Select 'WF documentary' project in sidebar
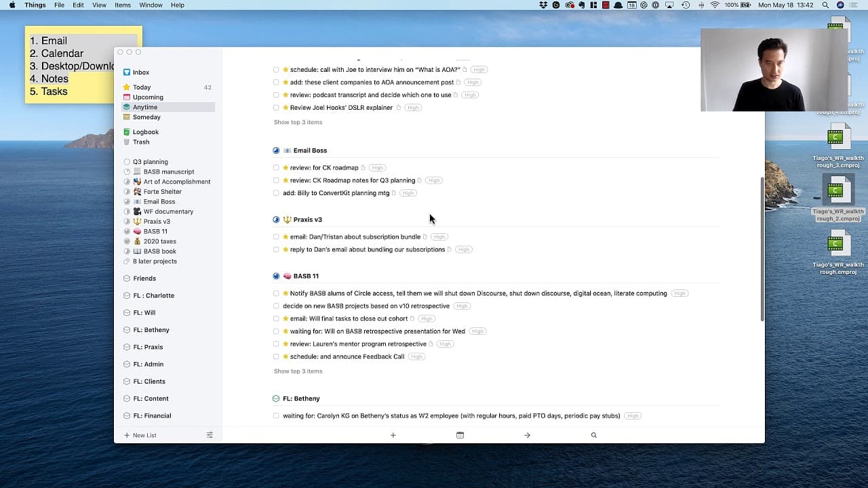Viewport: 868px width, 488px height. (x=168, y=211)
